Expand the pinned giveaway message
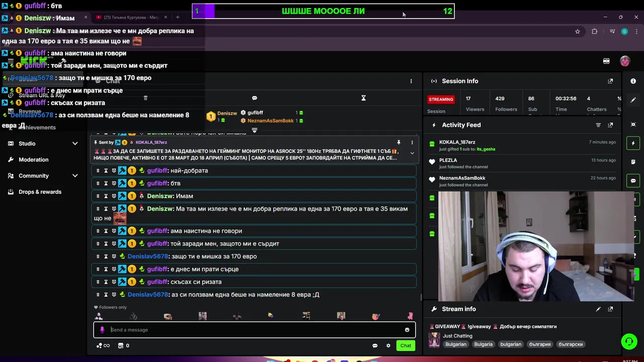Screen dimensions: 644x362 [x=412, y=153]
